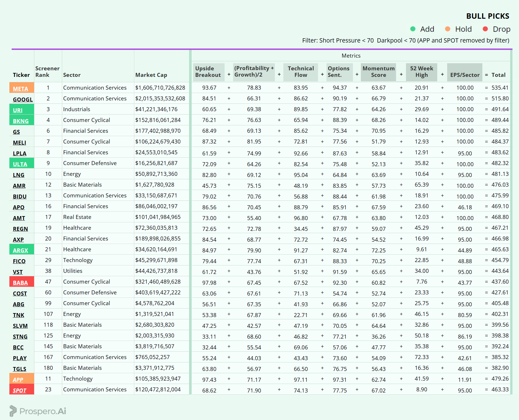Open the MELI ticker link
The height and width of the screenshot is (420, 519).
pyautogui.click(x=19, y=143)
